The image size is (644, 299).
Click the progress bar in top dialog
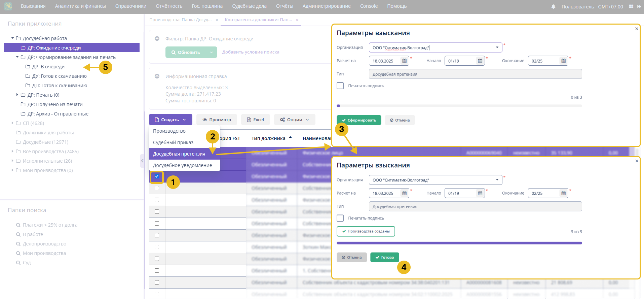click(x=459, y=106)
